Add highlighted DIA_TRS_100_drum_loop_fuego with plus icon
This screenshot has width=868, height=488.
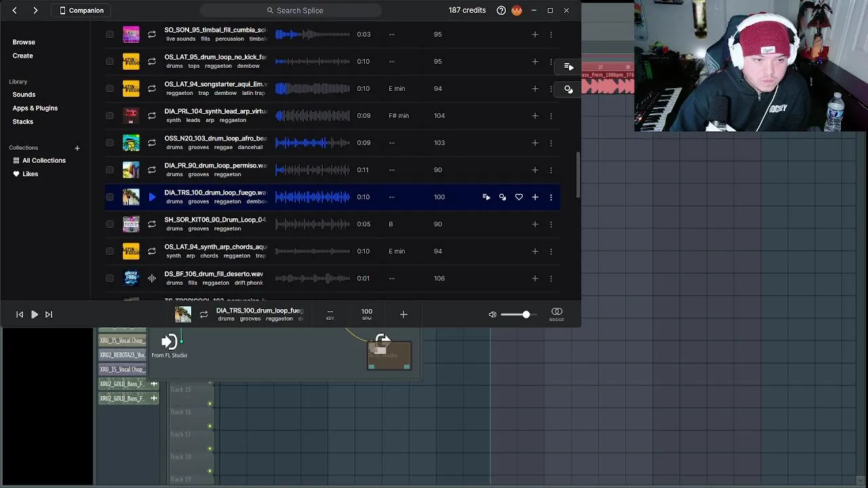[x=535, y=197]
